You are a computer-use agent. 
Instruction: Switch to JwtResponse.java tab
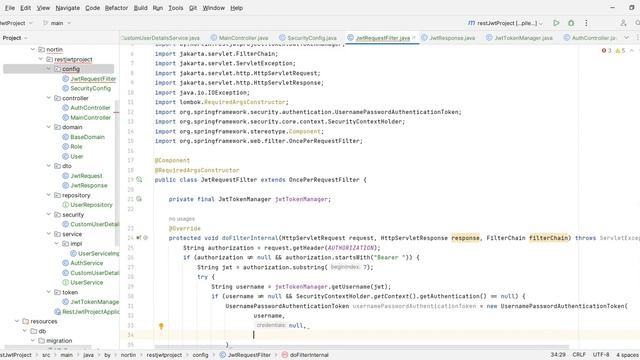[448, 38]
